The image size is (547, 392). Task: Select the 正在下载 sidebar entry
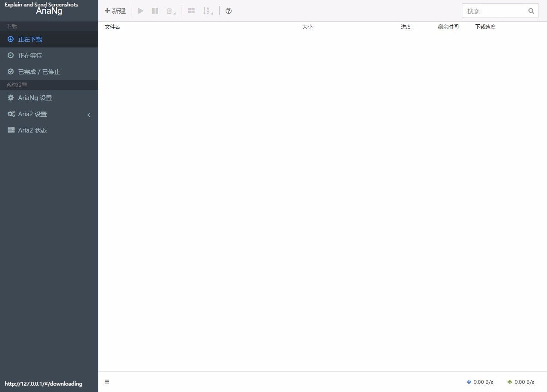pos(31,39)
